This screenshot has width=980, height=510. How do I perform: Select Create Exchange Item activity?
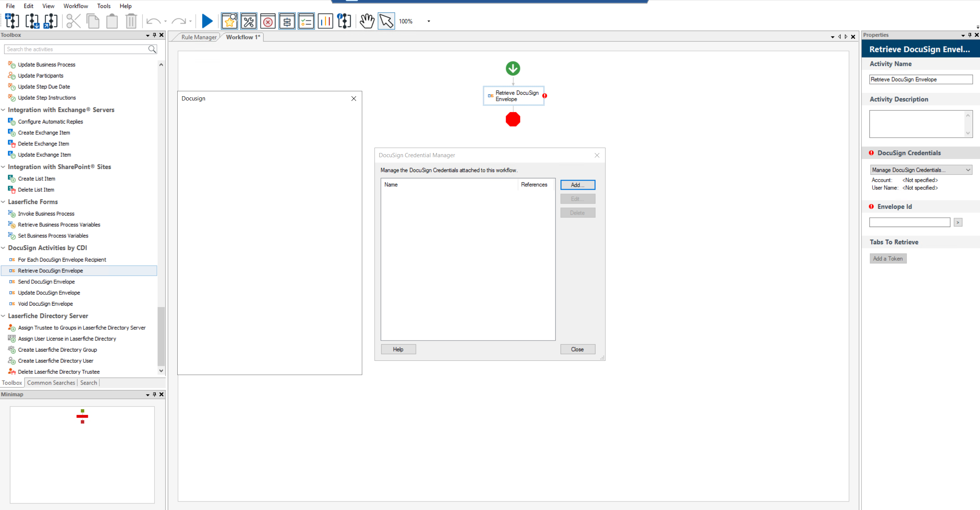(44, 133)
